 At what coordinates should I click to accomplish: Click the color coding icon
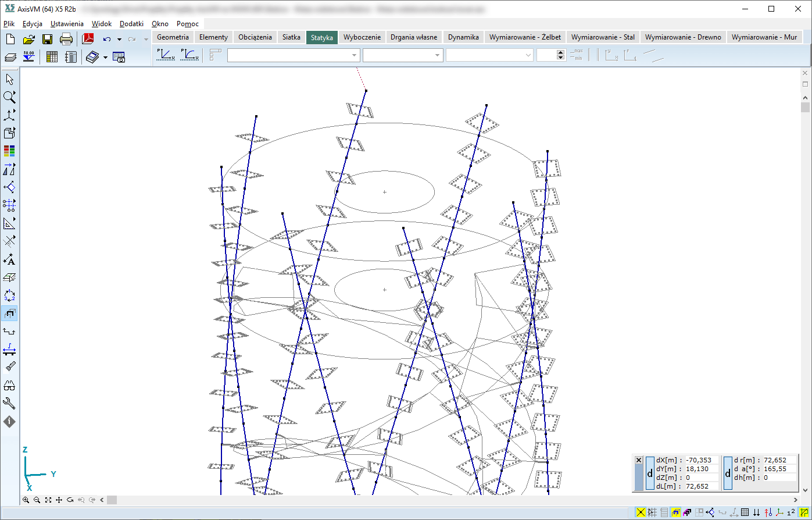tap(9, 151)
